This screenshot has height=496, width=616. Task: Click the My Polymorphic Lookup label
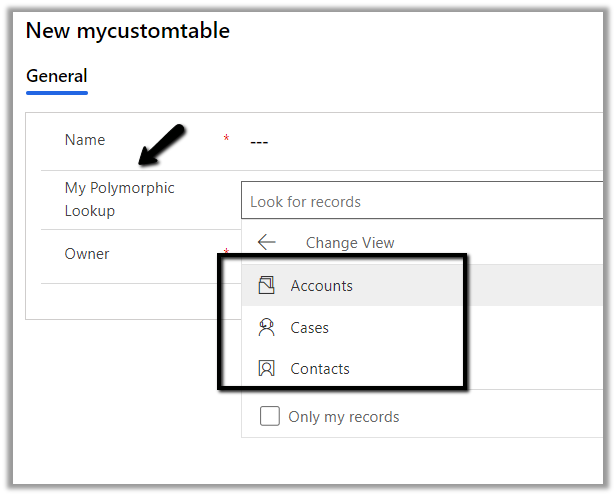119,199
